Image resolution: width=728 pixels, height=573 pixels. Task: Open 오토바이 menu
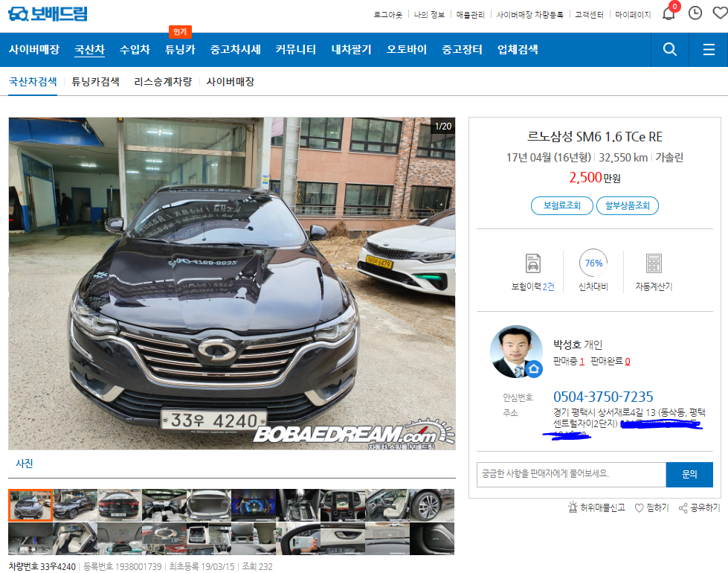(x=407, y=49)
